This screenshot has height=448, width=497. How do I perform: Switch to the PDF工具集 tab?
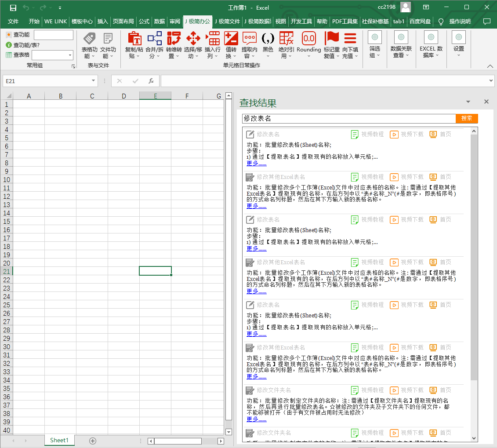(345, 22)
